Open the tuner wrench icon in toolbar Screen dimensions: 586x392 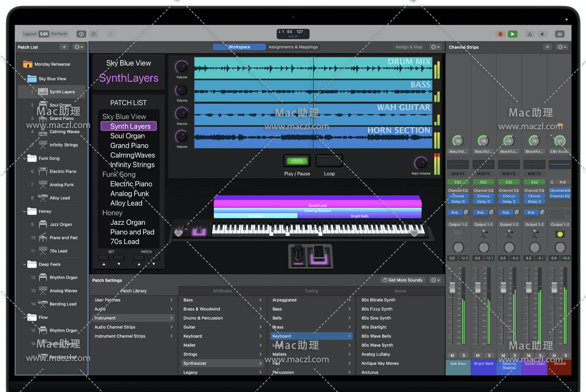(x=110, y=34)
